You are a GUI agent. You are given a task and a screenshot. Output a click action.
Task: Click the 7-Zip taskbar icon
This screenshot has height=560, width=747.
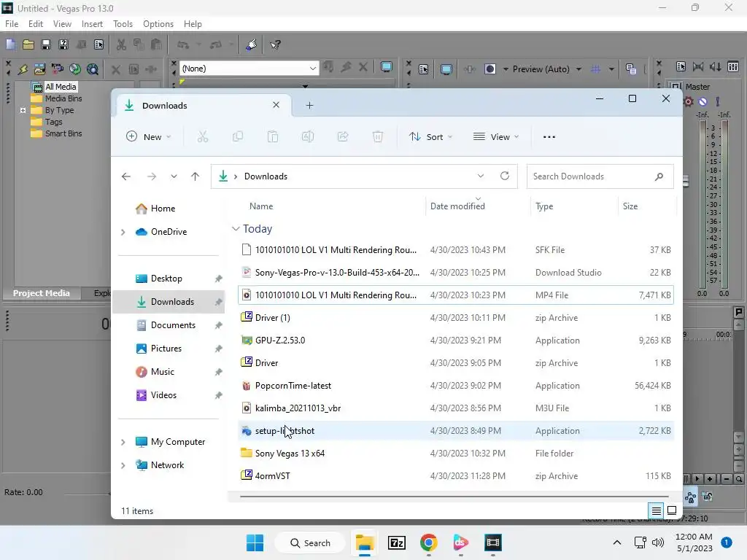tap(396, 542)
